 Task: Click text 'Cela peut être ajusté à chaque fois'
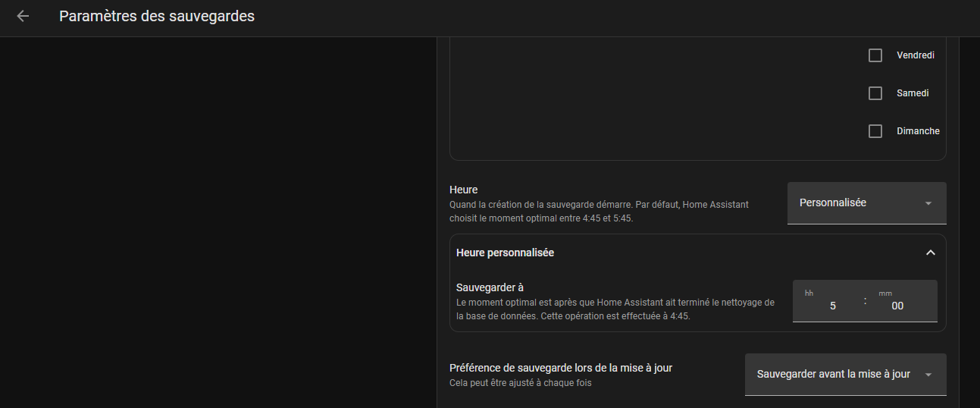click(x=521, y=383)
